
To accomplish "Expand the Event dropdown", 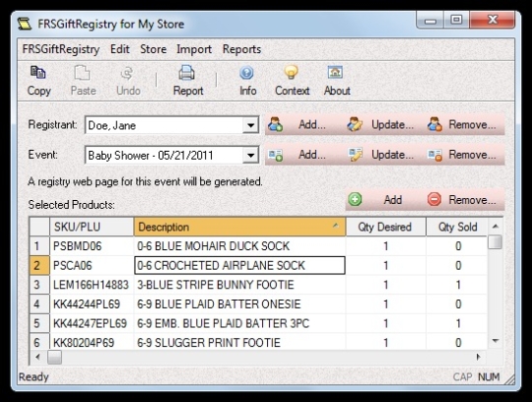I will coord(251,156).
